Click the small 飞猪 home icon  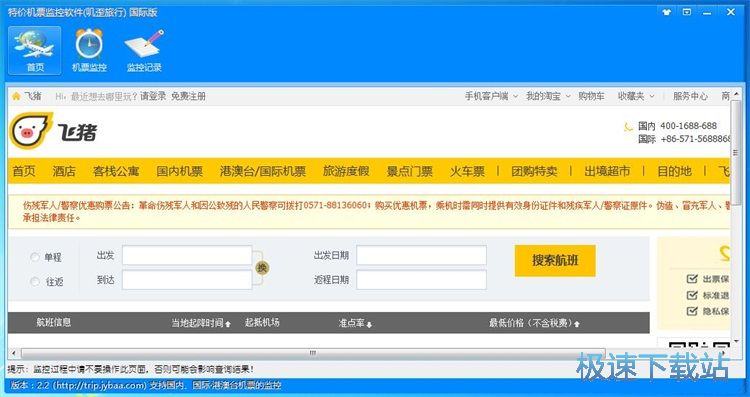tap(16, 97)
